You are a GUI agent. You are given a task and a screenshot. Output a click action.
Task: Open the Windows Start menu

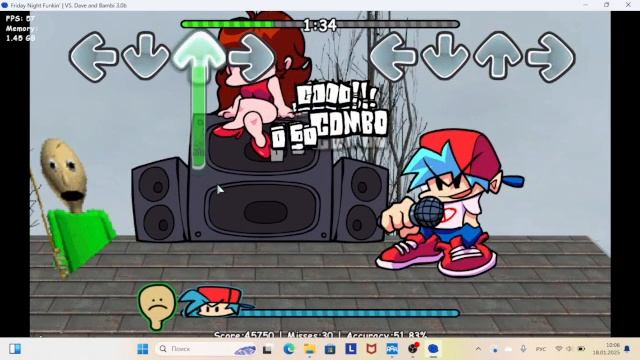[143, 349]
